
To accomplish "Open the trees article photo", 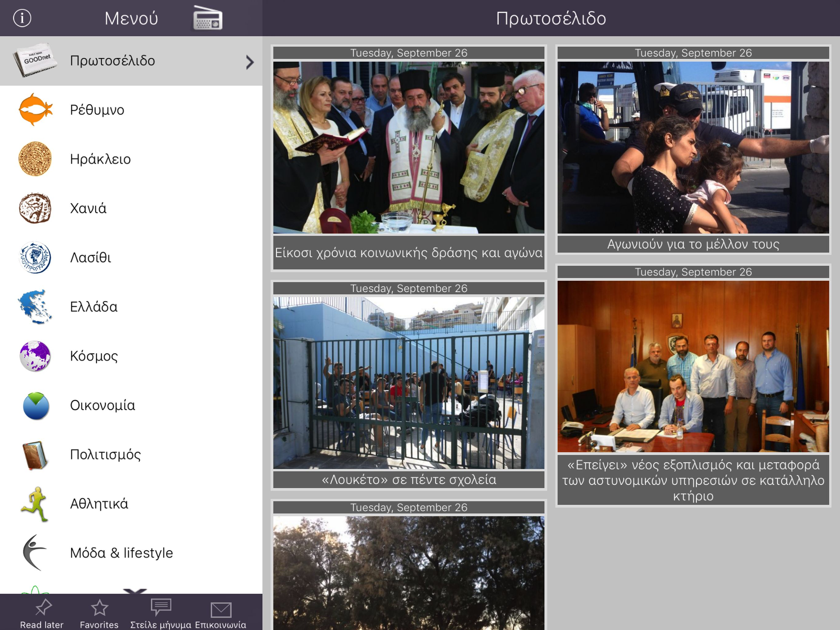I will tap(409, 573).
